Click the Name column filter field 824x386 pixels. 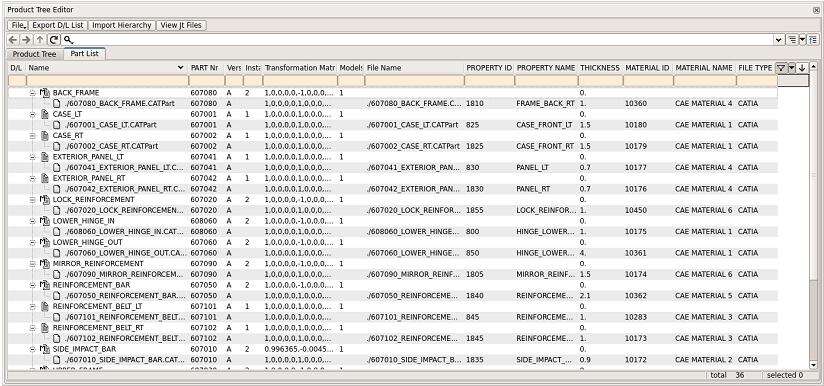pos(107,81)
